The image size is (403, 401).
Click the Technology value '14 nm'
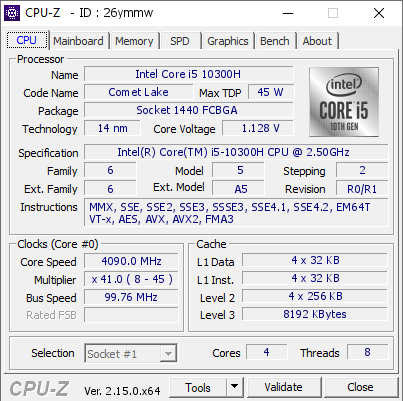point(112,128)
